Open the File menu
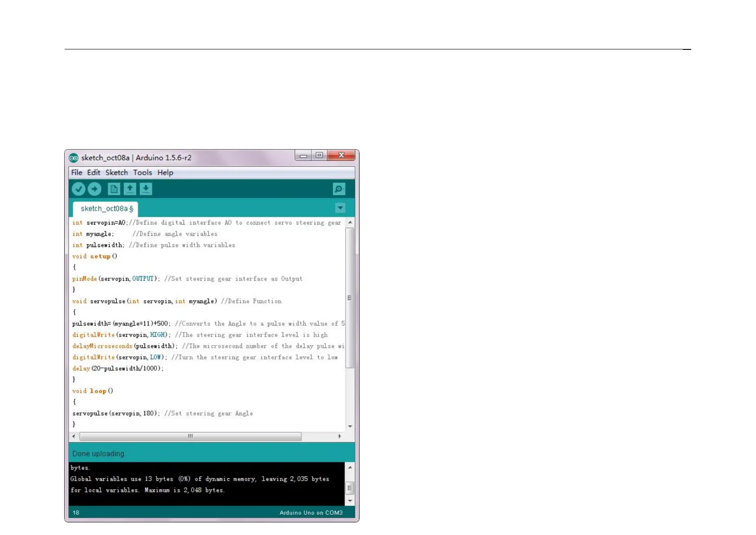Screen dimensions: 756x535 (x=77, y=172)
